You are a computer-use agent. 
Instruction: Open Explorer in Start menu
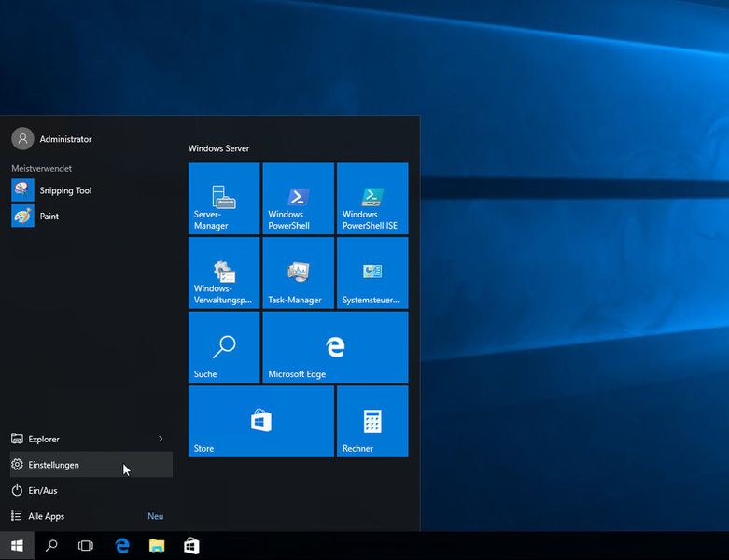click(x=91, y=439)
